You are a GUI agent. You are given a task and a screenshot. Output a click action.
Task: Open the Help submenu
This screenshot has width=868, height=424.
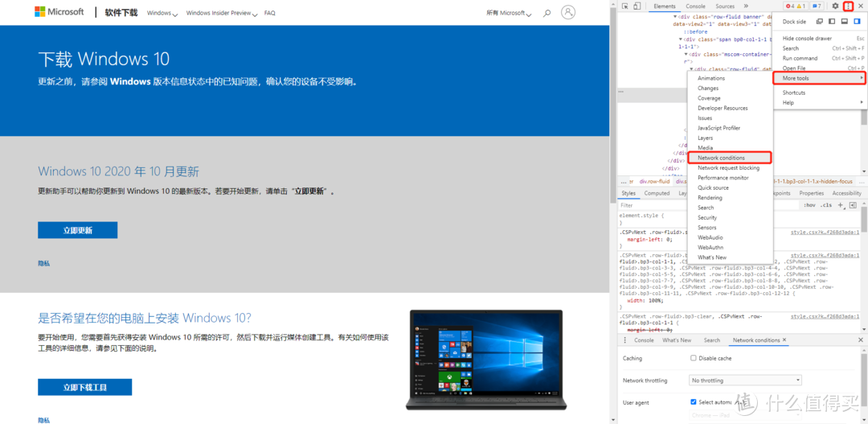pos(821,102)
